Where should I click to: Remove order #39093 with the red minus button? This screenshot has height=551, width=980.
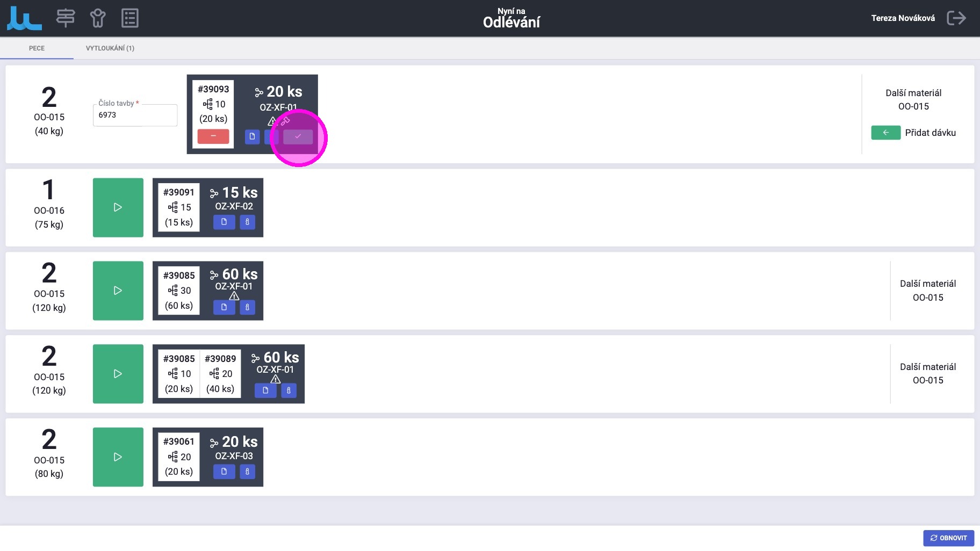point(213,136)
